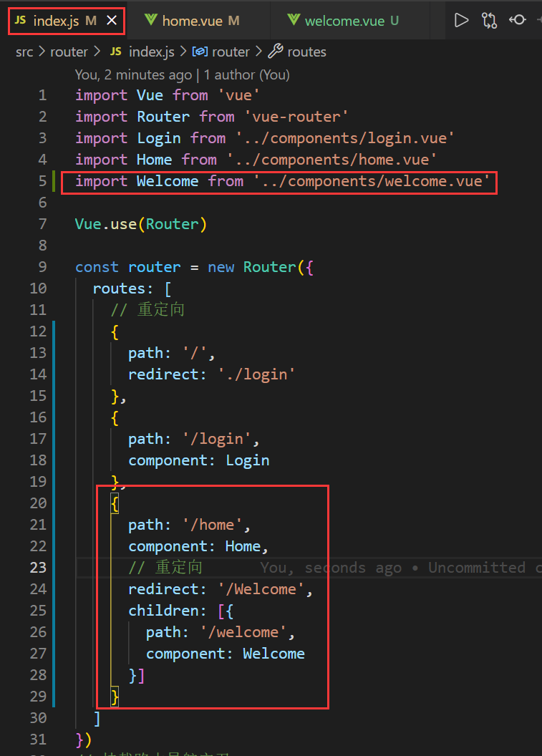
Task: Click the '1 author (You)' code lens
Action: (x=247, y=74)
